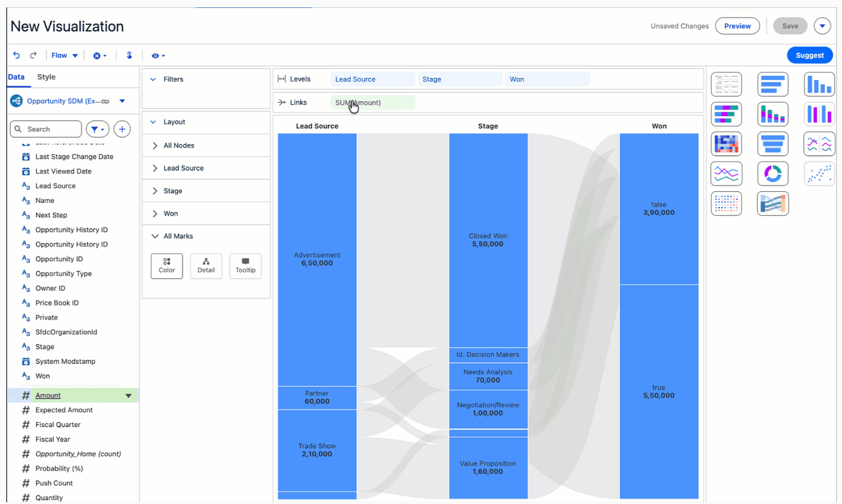This screenshot has width=842, height=504.
Task: Pick the funnel chart type icon
Action: point(773,144)
